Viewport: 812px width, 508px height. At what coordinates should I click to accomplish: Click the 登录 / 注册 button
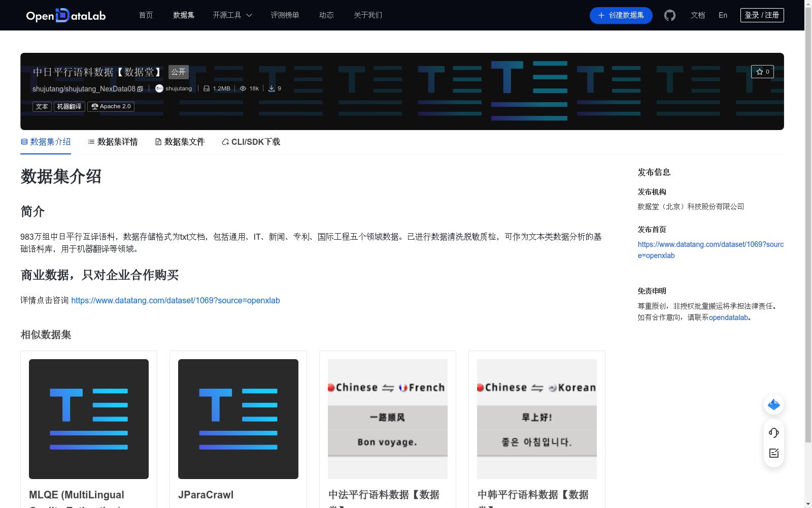(x=762, y=15)
